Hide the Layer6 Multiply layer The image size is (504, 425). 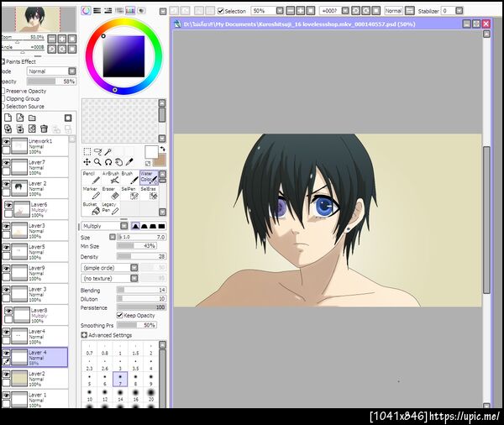[x=8, y=205]
